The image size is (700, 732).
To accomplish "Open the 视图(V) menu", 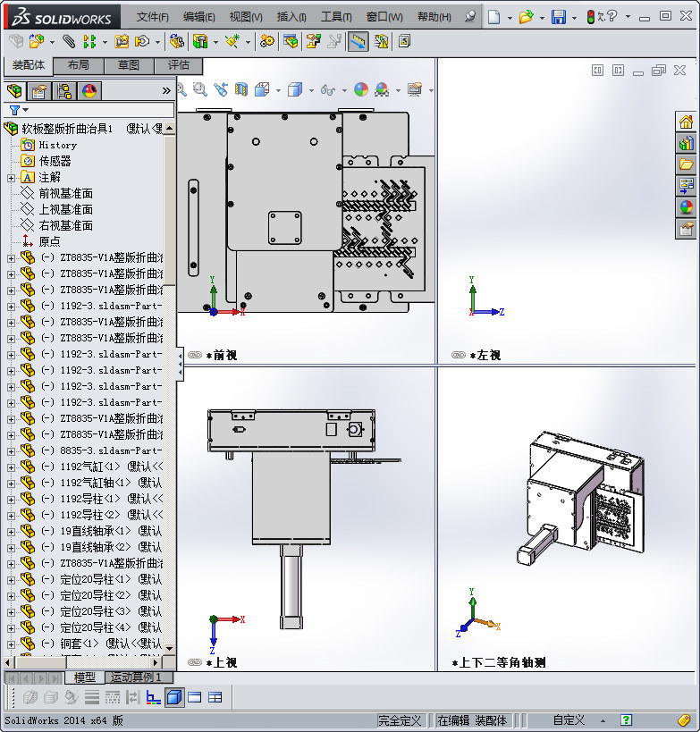I will pos(246,17).
